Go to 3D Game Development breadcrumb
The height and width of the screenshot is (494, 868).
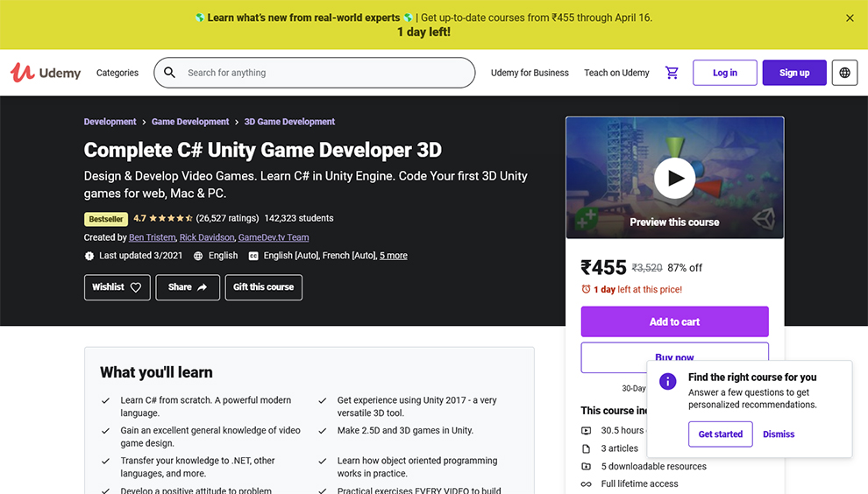(289, 122)
